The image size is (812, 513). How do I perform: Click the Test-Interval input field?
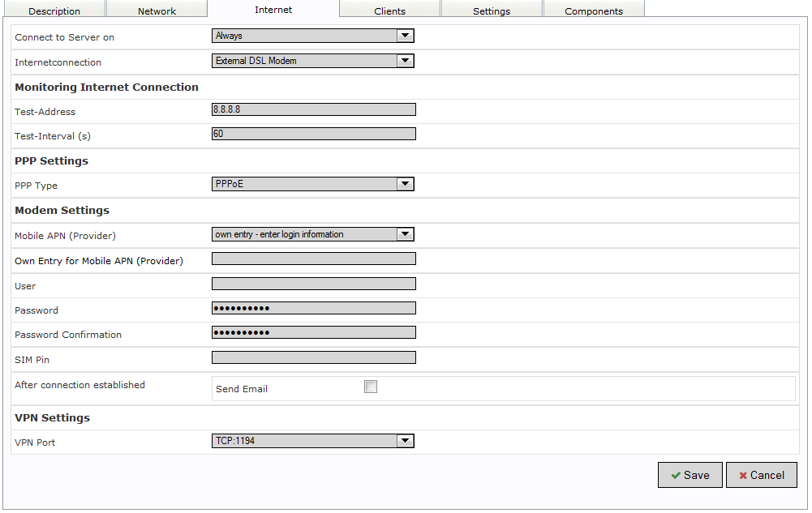(313, 134)
